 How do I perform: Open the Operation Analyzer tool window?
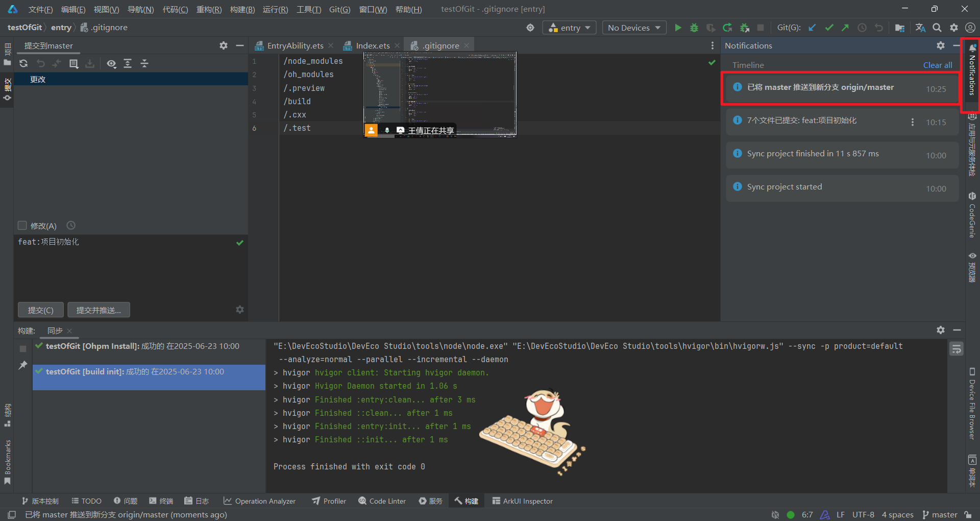pyautogui.click(x=259, y=501)
